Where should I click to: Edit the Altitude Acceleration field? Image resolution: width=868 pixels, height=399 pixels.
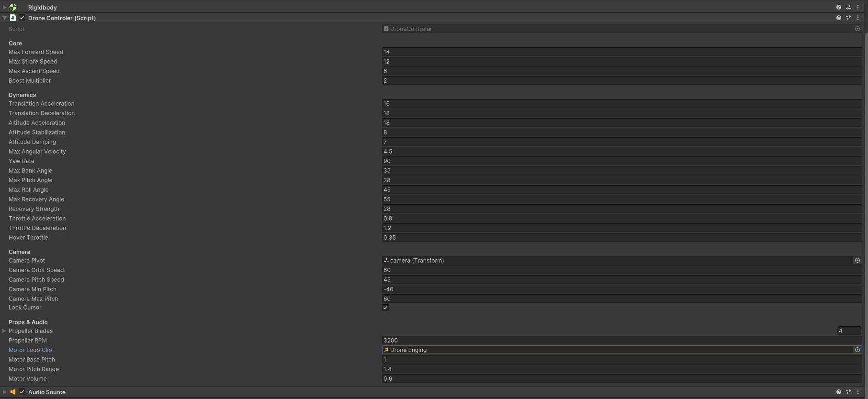(622, 122)
